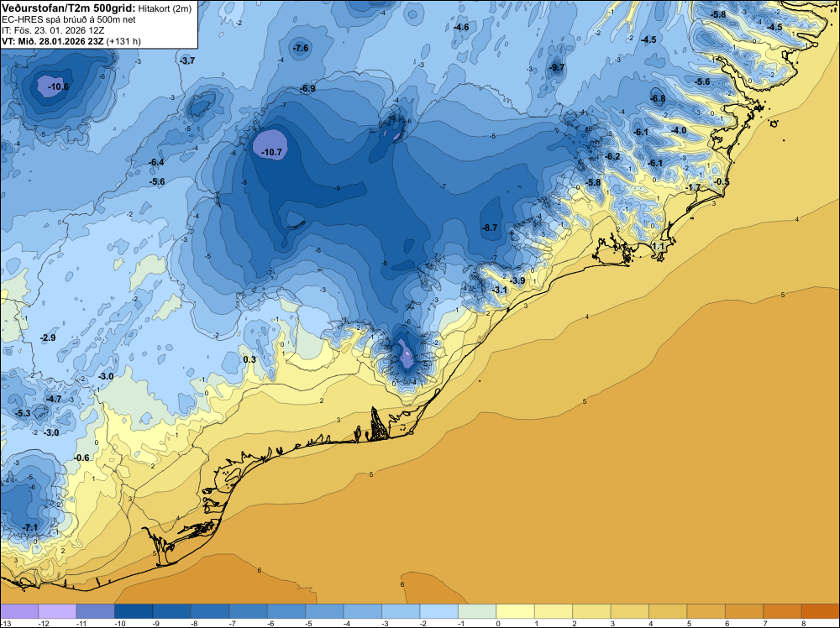Click the "Hitakort (2m)" header label
Screen dimensions: 840x628
point(165,8)
